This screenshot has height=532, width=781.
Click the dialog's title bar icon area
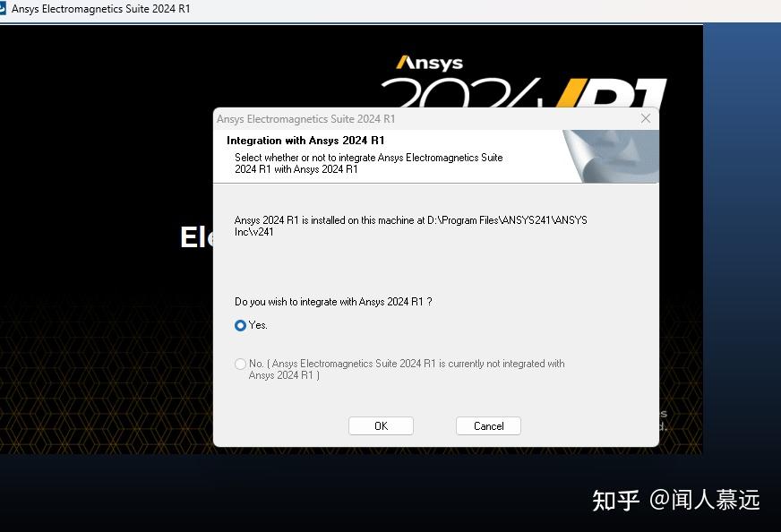(224, 118)
